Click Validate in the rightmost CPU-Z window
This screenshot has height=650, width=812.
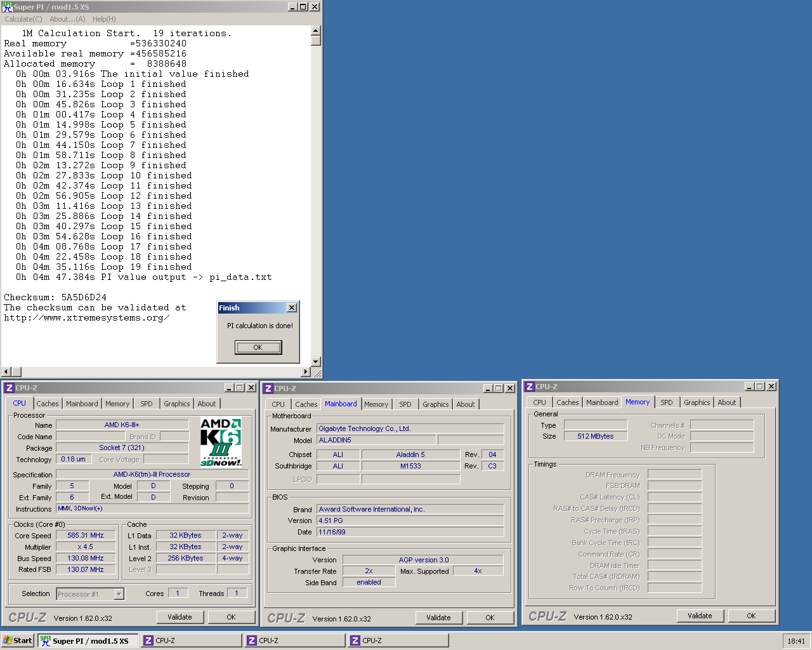[x=700, y=616]
